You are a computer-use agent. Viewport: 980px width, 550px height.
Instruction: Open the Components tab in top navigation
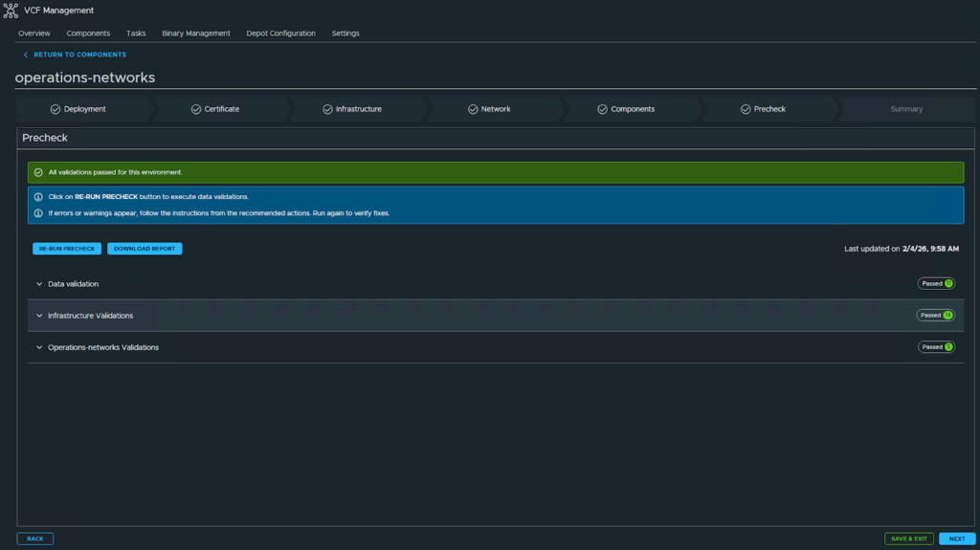point(88,33)
